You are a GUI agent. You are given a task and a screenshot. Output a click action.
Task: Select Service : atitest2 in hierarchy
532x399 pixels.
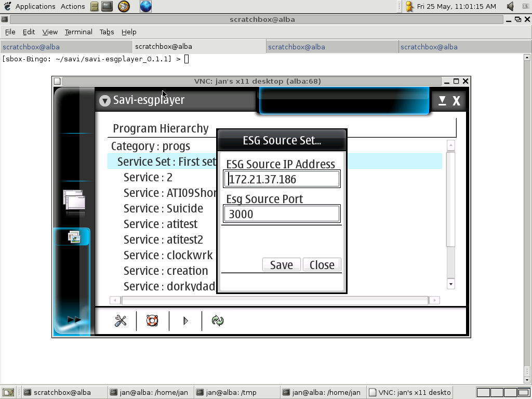[163, 240]
